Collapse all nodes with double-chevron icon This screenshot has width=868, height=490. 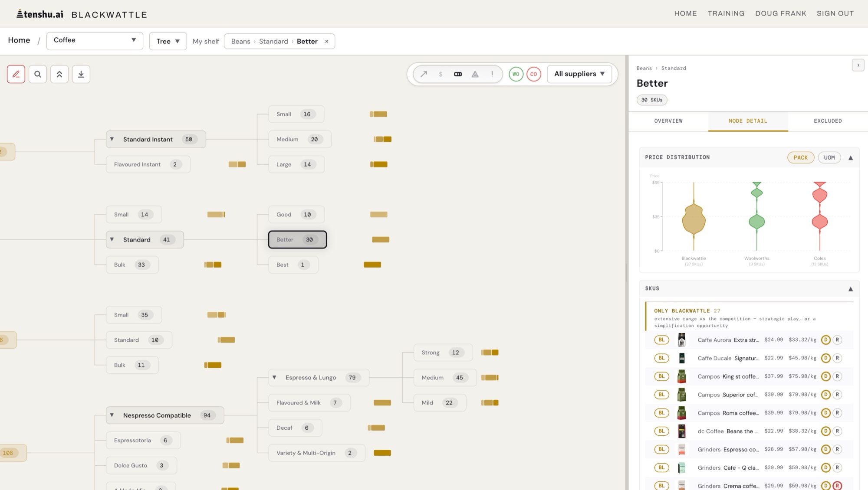(x=59, y=74)
